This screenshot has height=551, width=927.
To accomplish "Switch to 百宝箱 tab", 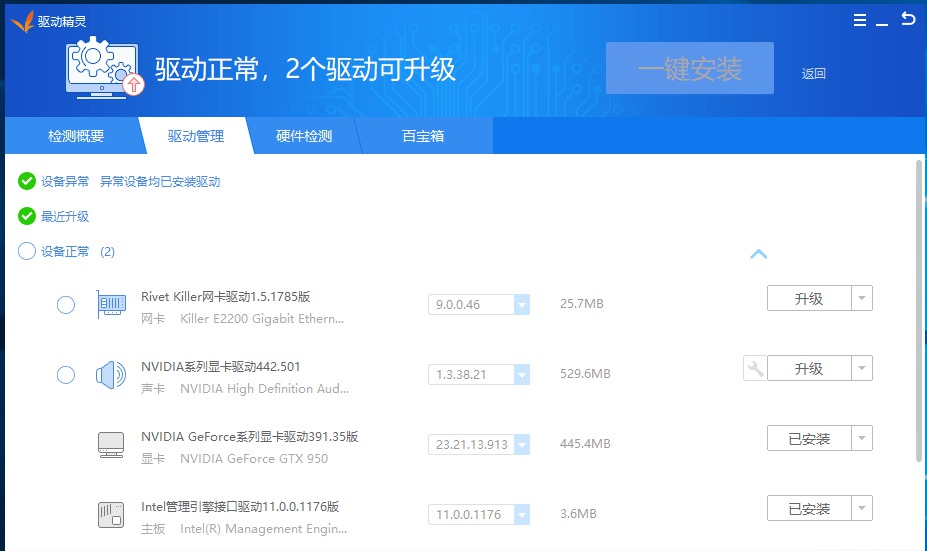I will click(423, 136).
